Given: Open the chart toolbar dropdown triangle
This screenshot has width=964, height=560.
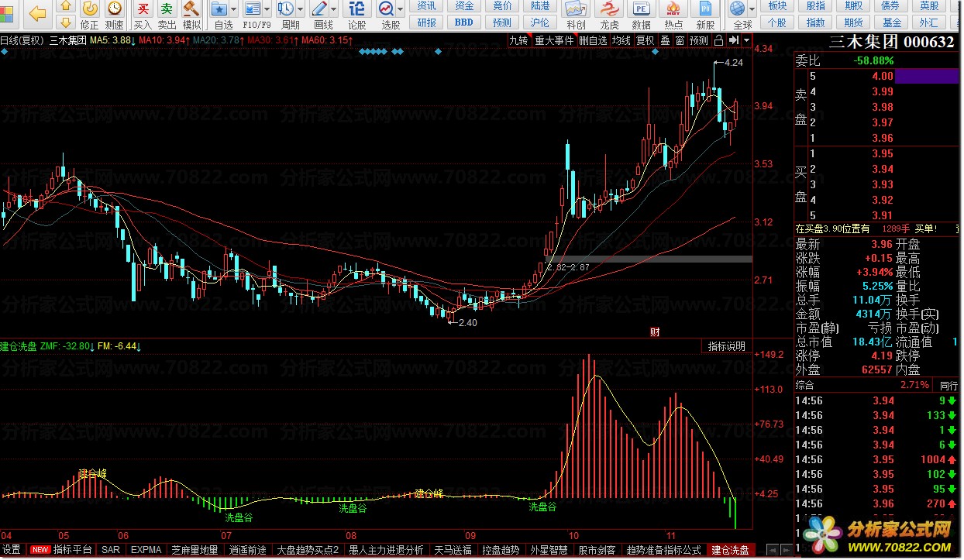Looking at the screenshot, I should click(746, 40).
